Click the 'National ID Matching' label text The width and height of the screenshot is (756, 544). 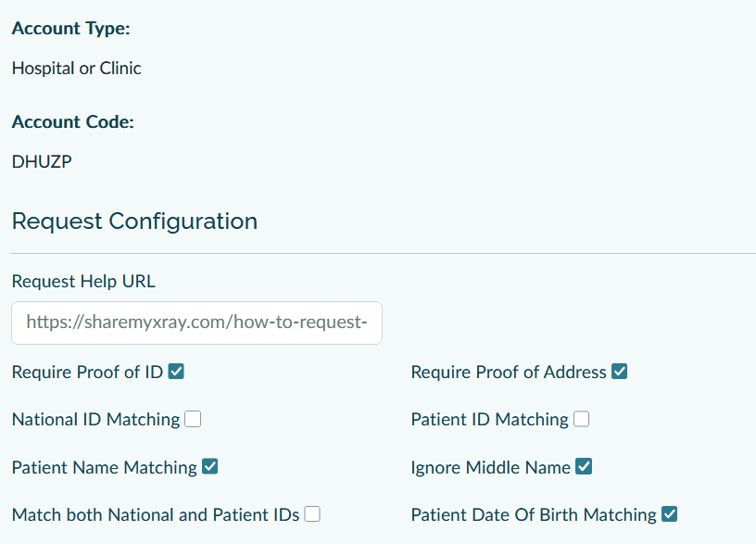click(x=95, y=420)
